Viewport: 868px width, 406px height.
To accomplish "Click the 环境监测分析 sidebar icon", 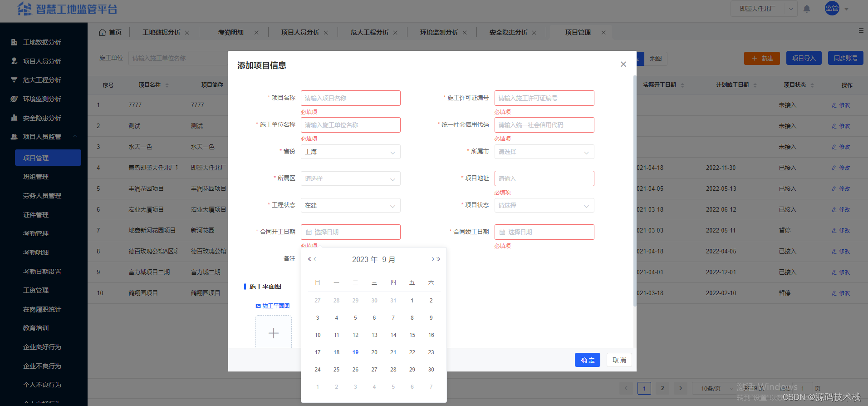I will [14, 99].
